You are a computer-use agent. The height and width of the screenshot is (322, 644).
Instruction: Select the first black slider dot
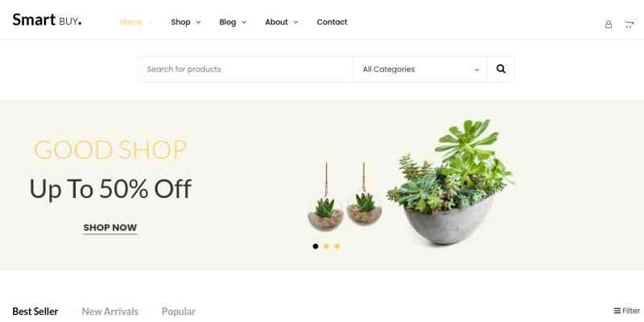(x=316, y=246)
